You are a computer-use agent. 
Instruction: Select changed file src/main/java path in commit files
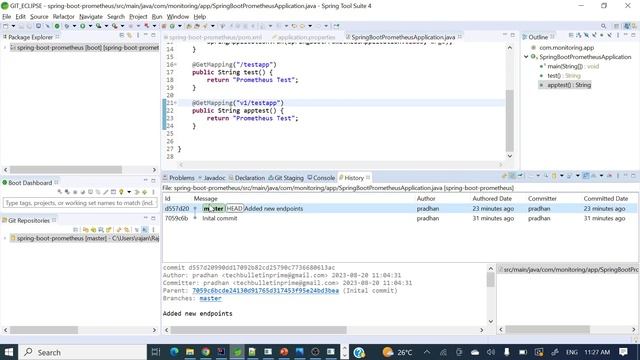[568, 269]
